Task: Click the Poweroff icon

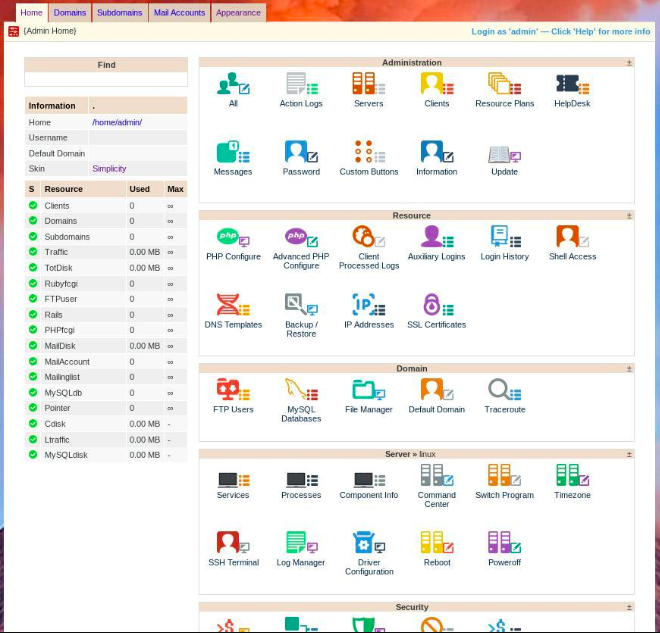Action: click(x=504, y=543)
